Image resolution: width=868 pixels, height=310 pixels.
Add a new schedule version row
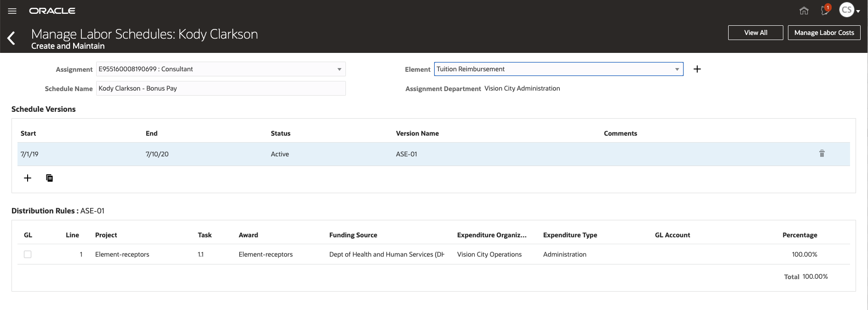click(x=28, y=178)
